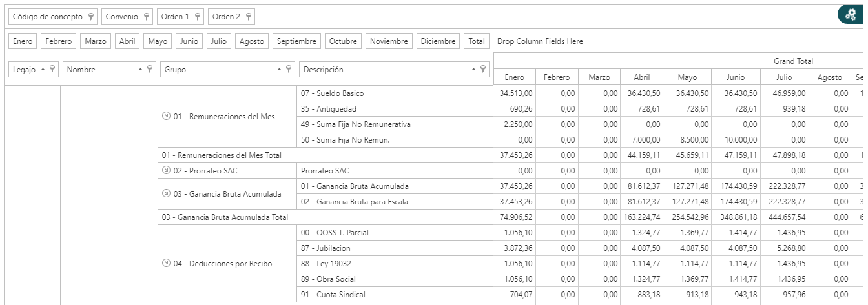Select the Marzo data field button

(96, 41)
